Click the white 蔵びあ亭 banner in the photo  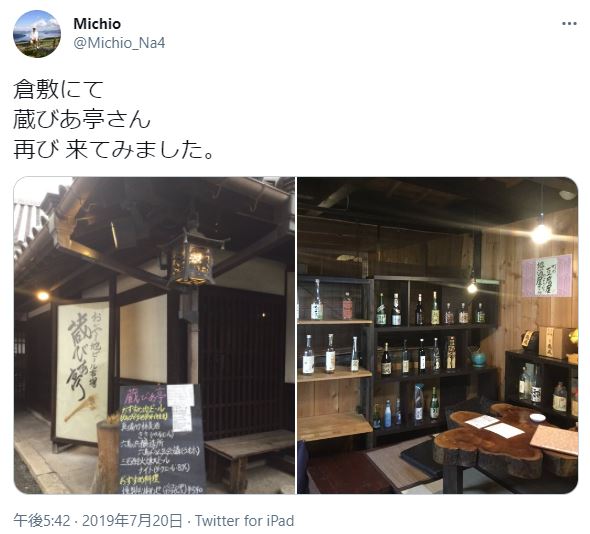coord(82,372)
